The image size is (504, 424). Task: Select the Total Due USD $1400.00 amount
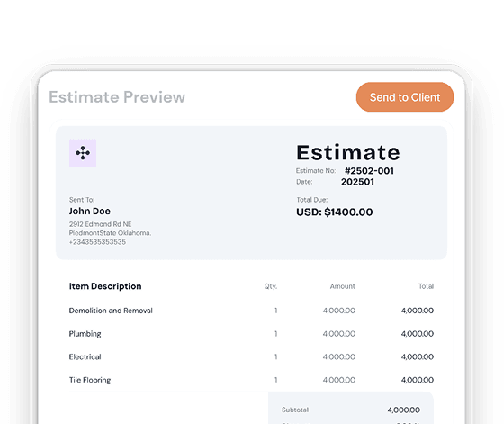click(335, 212)
